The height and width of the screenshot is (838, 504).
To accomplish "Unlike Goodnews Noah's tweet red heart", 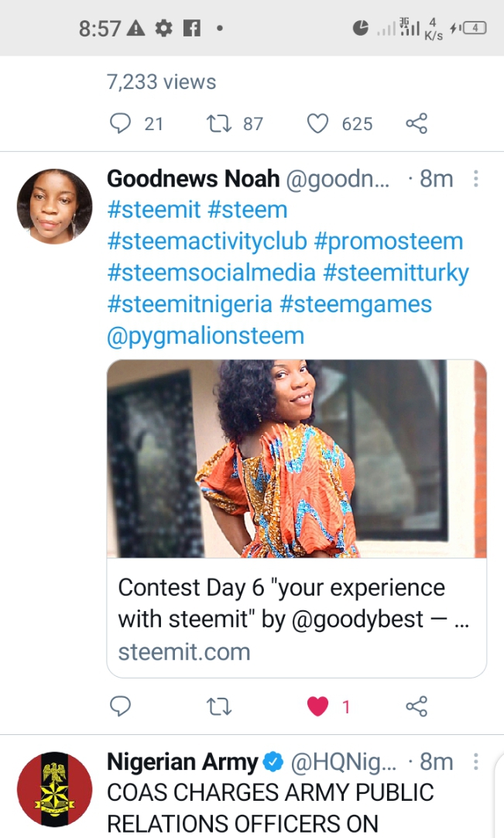I will tap(317, 706).
